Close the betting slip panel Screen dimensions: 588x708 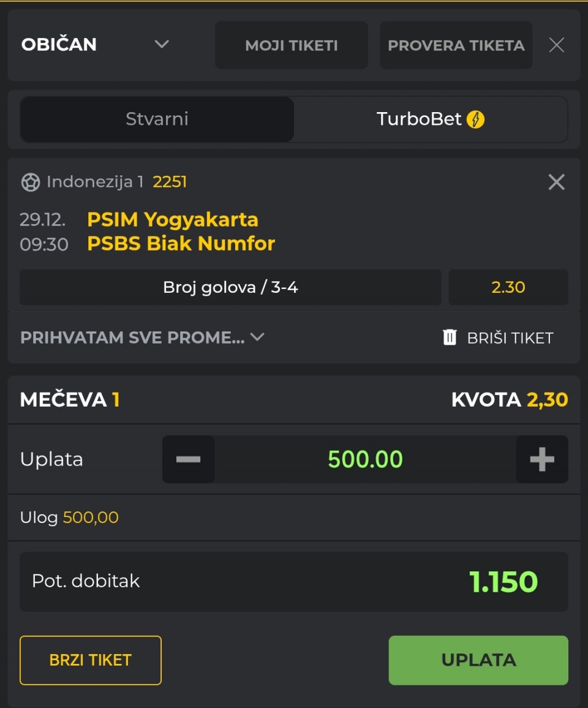pyautogui.click(x=556, y=45)
